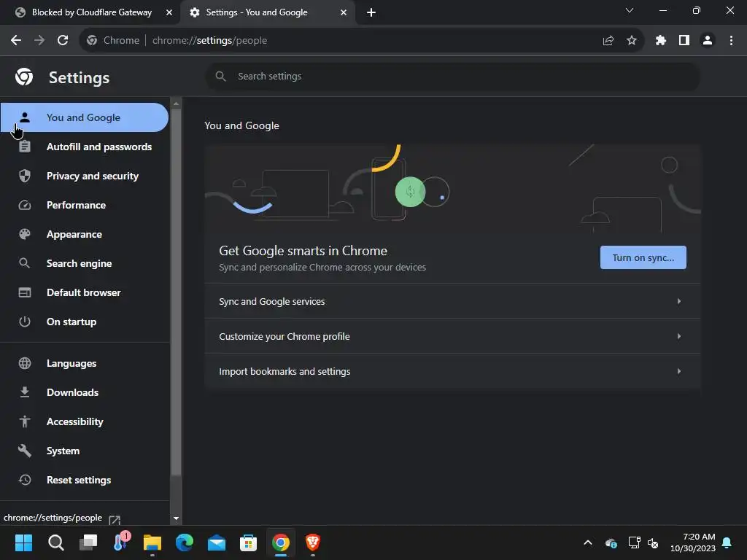Viewport: 747px width, 560px height.
Task: Open the Extensions puzzle icon
Action: coord(661,41)
